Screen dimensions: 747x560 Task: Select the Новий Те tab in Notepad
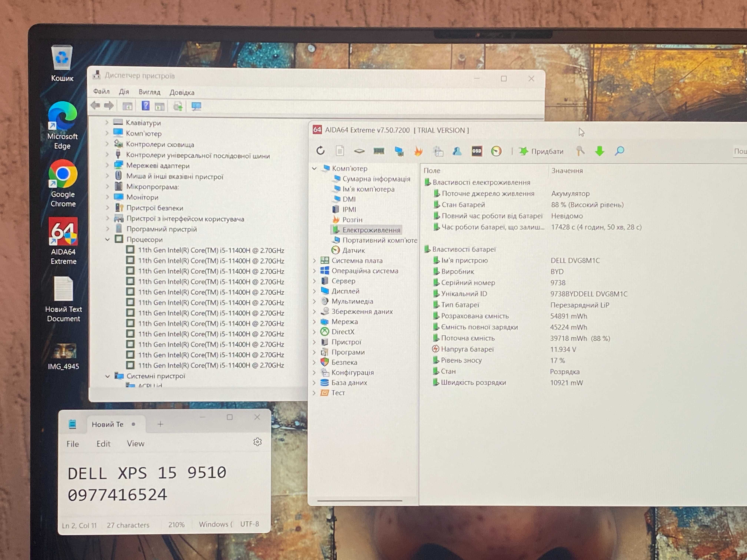click(116, 424)
